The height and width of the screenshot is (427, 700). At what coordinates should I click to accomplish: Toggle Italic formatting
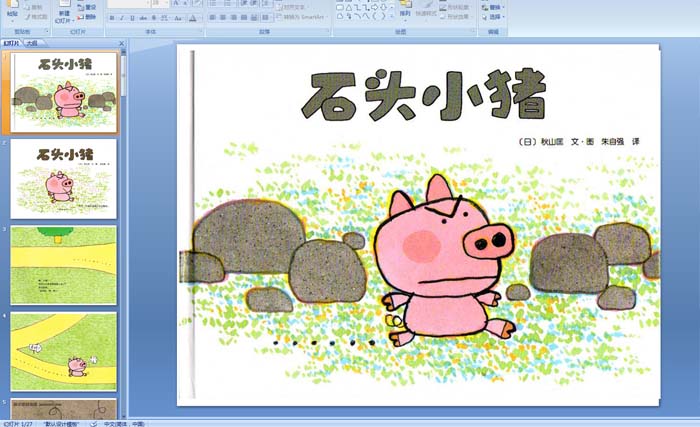[x=121, y=18]
